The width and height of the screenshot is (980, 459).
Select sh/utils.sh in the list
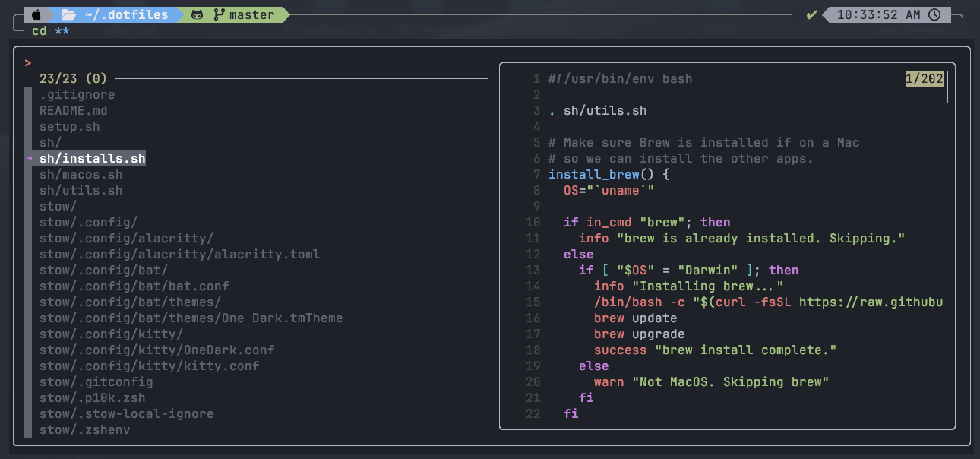click(81, 190)
